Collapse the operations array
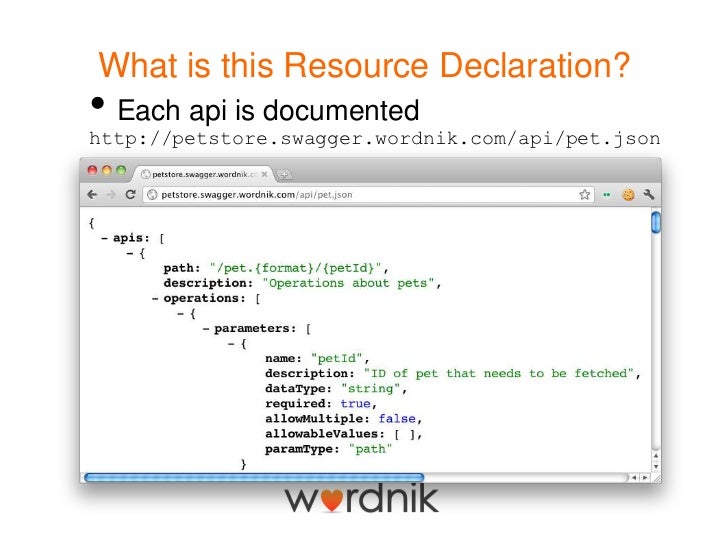 155,299
